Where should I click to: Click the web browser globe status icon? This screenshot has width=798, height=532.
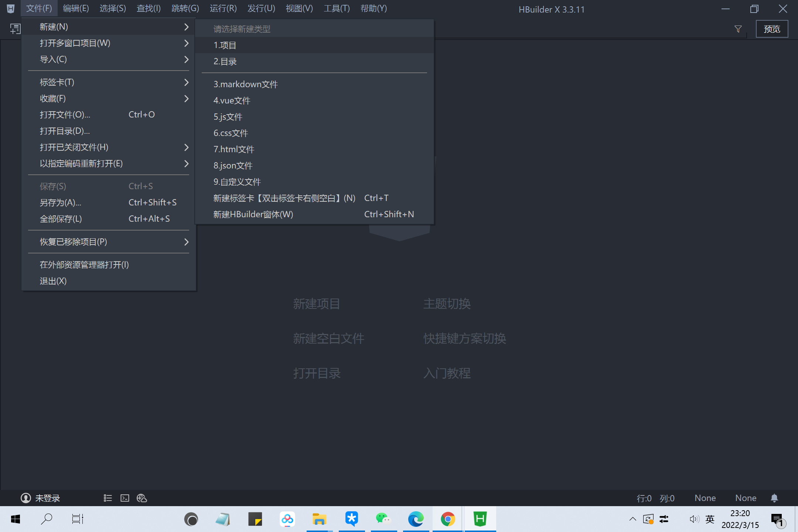(x=142, y=498)
